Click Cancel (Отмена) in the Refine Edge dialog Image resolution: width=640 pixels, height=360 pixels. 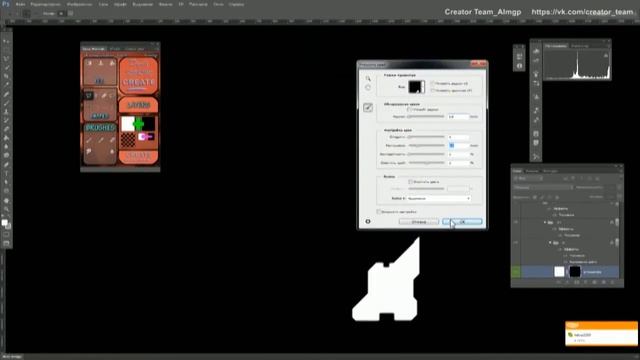click(419, 222)
